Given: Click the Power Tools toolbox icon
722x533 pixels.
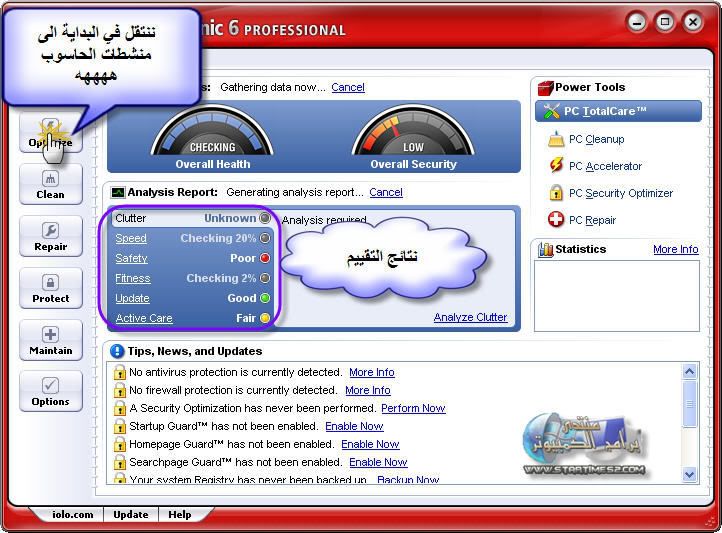Looking at the screenshot, I should 546,87.
